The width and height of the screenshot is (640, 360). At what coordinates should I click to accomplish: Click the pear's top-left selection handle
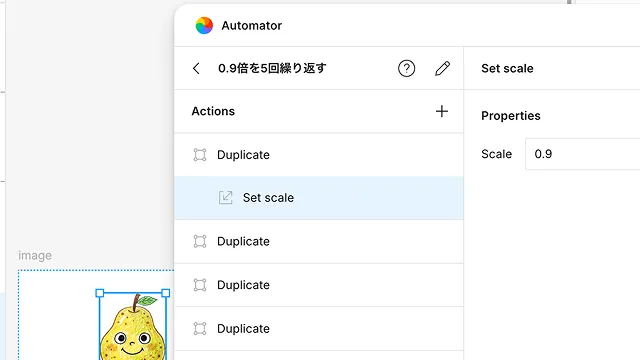100,293
